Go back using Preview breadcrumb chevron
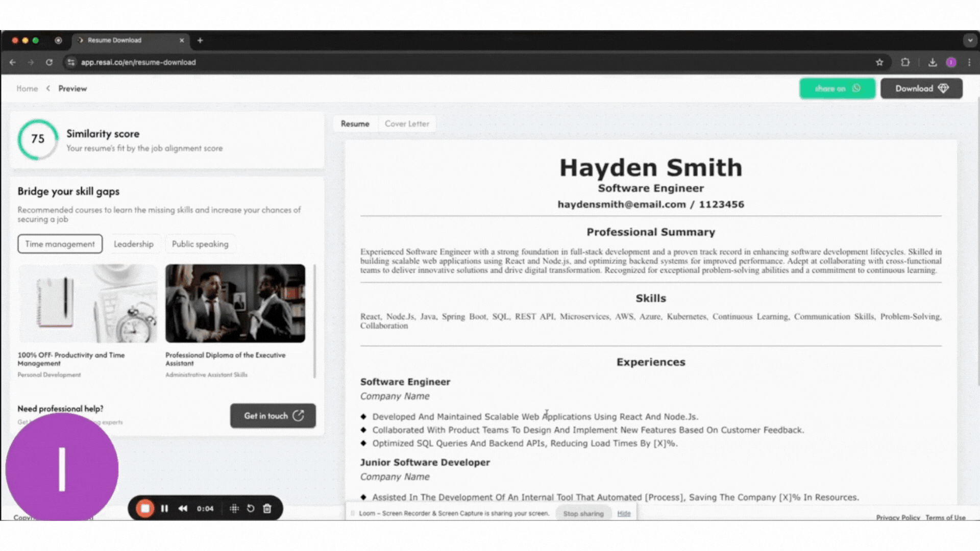 pos(48,88)
